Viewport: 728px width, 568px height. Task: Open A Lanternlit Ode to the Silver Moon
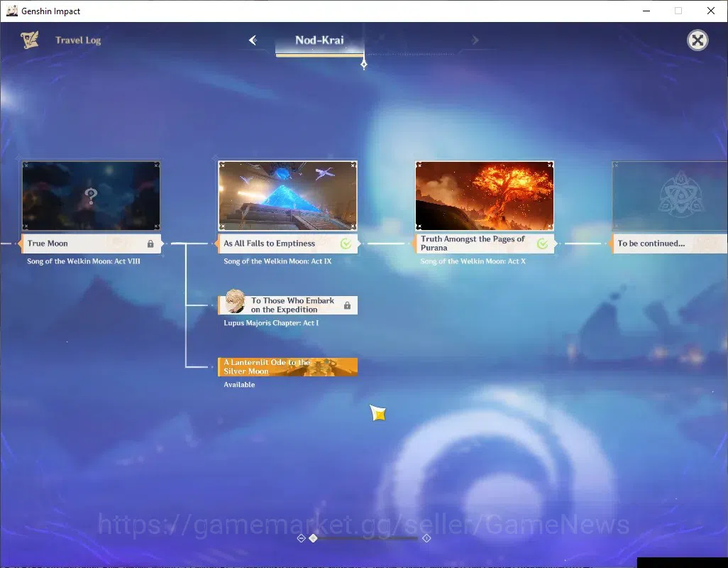click(x=288, y=367)
